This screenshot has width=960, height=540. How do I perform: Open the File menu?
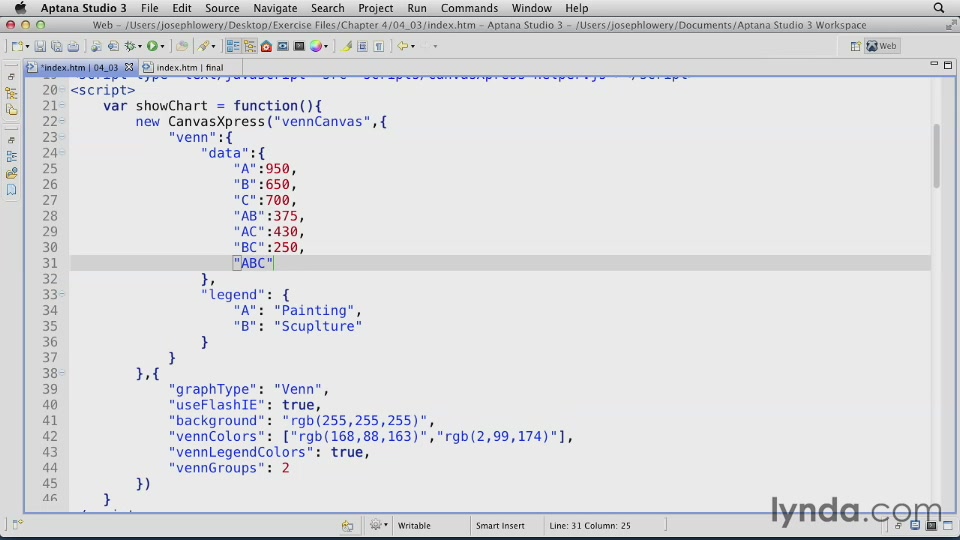(x=149, y=8)
